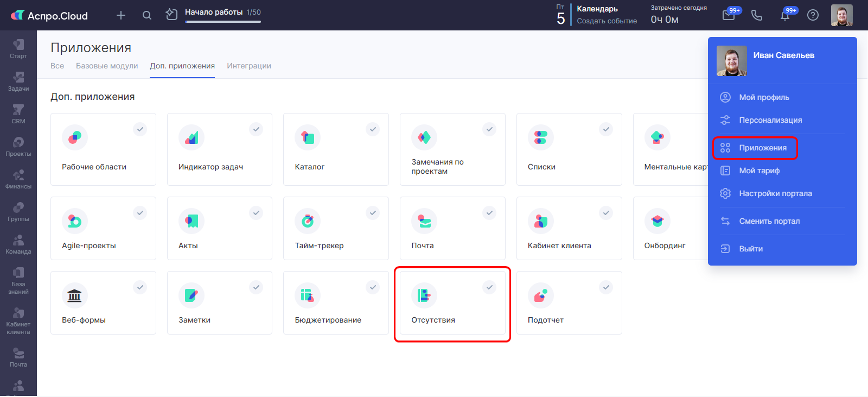Image resolution: width=868 pixels, height=397 pixels.
Task: Click the Создать событие link
Action: [x=607, y=21]
